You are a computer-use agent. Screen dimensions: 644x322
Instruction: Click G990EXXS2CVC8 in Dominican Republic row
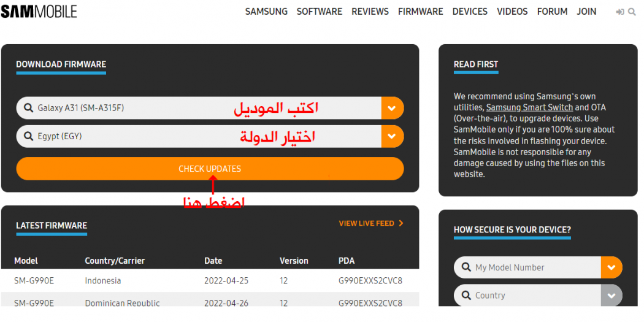click(370, 303)
